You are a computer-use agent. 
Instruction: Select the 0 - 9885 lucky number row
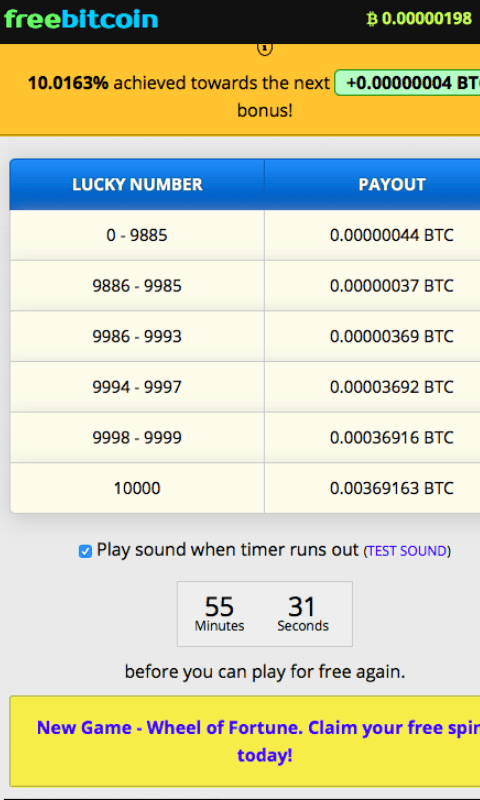click(x=245, y=235)
